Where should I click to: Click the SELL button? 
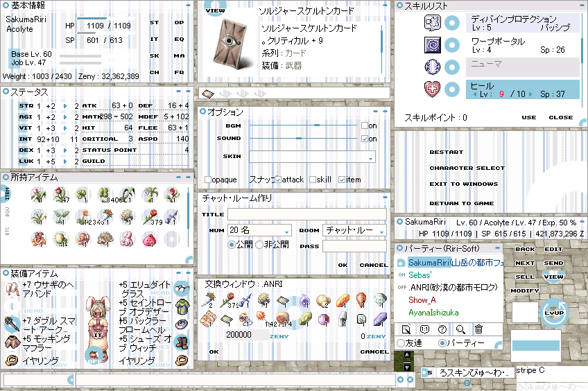525,277
